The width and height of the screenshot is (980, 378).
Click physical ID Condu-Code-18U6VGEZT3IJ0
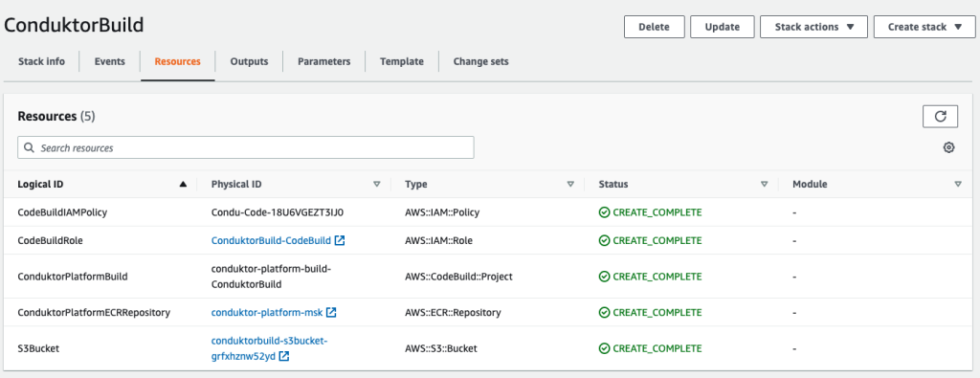point(278,212)
